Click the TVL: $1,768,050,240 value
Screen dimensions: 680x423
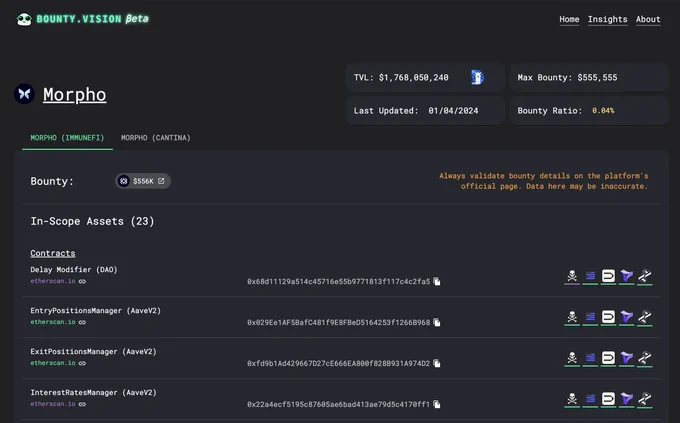(x=401, y=78)
